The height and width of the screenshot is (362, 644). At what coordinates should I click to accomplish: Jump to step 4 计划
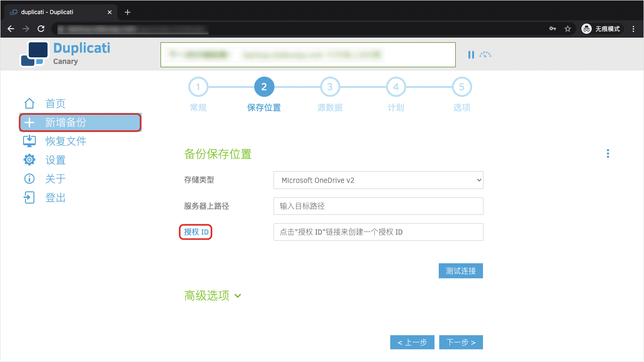[396, 94]
